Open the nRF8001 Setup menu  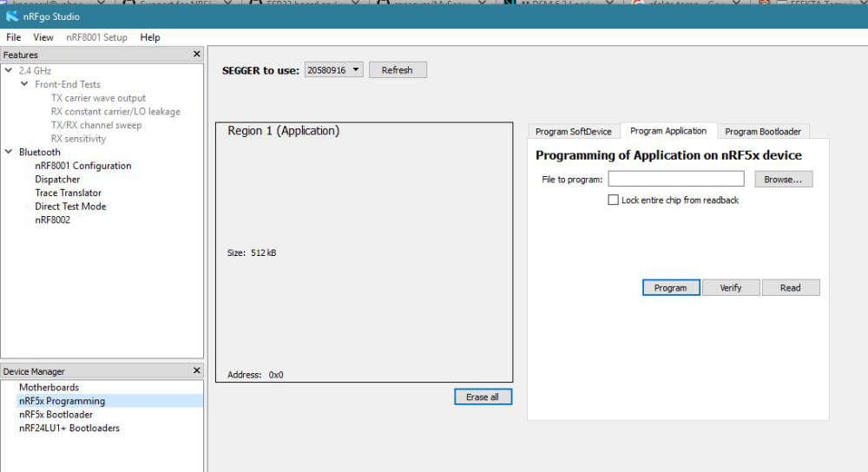point(96,37)
